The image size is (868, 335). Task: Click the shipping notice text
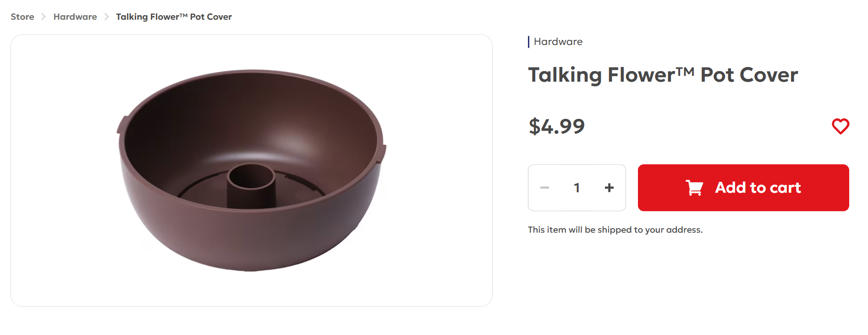coord(615,229)
